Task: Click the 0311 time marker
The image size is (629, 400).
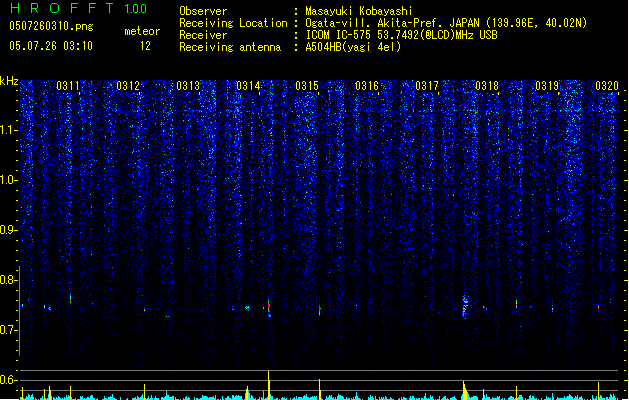Action: (x=68, y=86)
